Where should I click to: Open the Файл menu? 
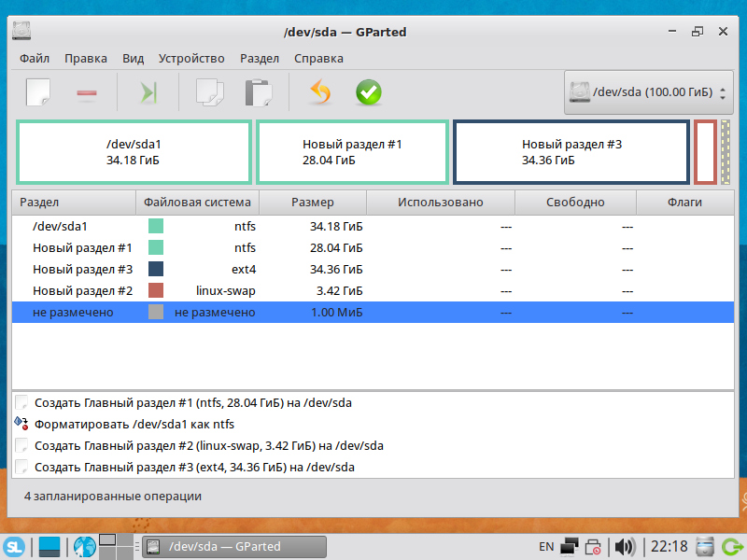click(35, 58)
